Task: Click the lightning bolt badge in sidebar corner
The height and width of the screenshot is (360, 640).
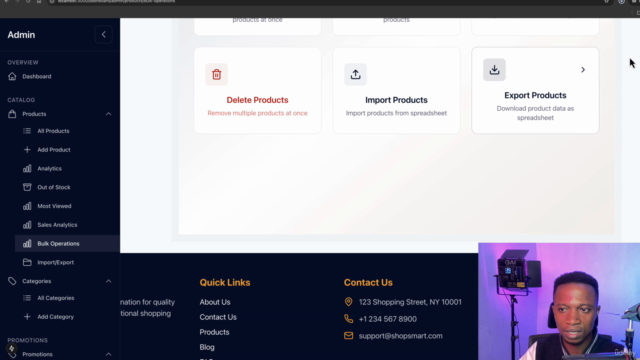Action: tap(11, 349)
